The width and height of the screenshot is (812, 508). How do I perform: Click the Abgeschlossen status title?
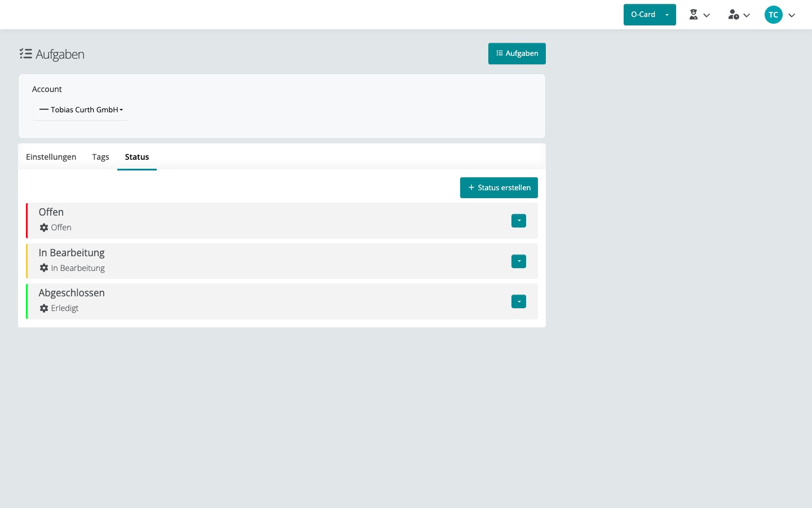click(x=72, y=293)
